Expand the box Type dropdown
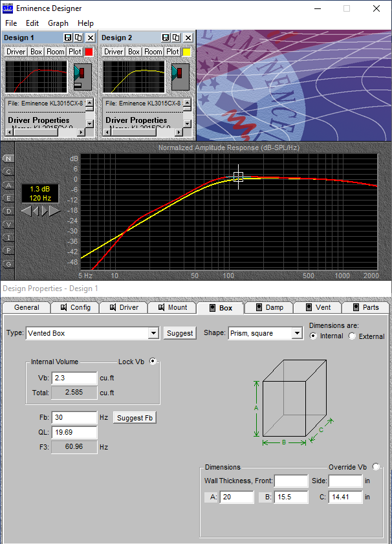392x544 pixels. coord(153,333)
